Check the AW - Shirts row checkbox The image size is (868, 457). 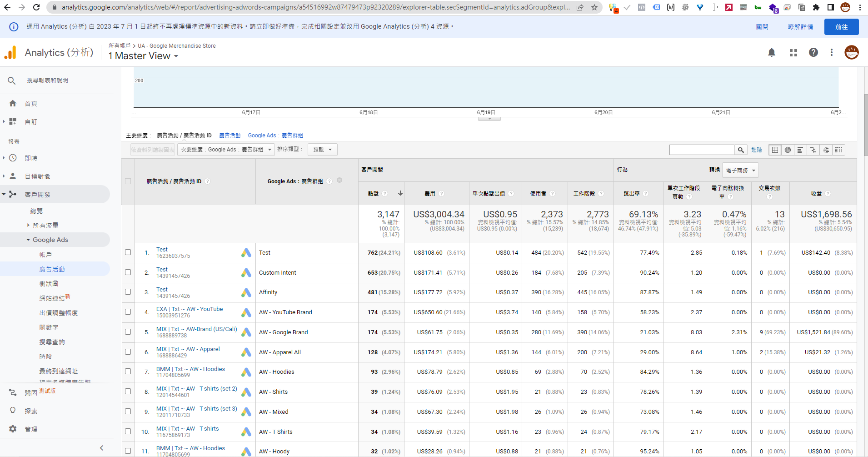click(128, 392)
